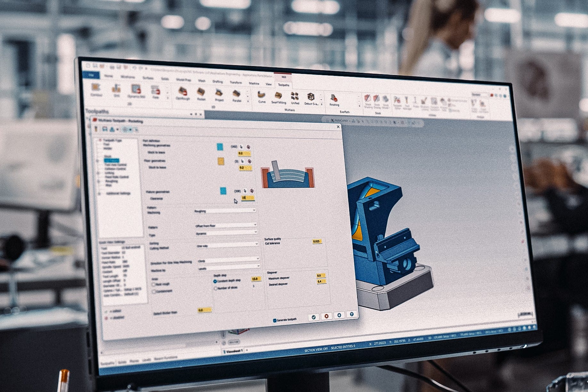Viewport: 588px width, 392px height.
Task: Open the Pattern dropdown showing Offset from floor
Action: [226, 225]
